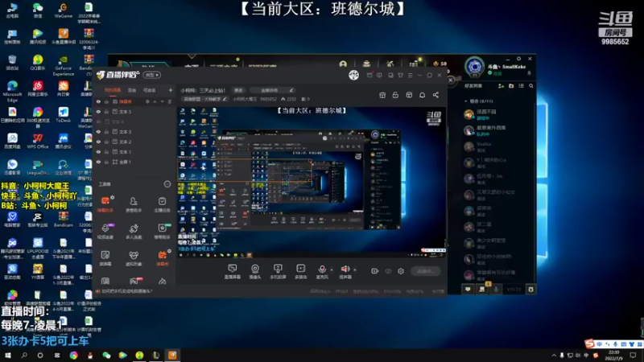Edit the category tag 英雄联盟
Viewport: 644px width, 362px height.
coord(205,99)
